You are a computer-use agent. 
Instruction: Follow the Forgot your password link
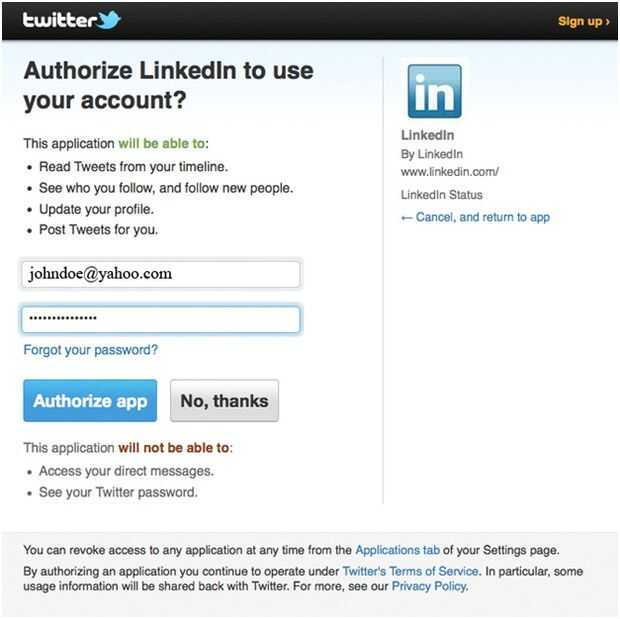pos(90,350)
